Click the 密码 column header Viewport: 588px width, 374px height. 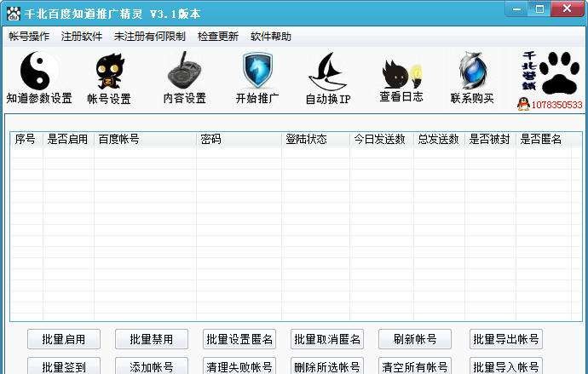(x=239, y=140)
